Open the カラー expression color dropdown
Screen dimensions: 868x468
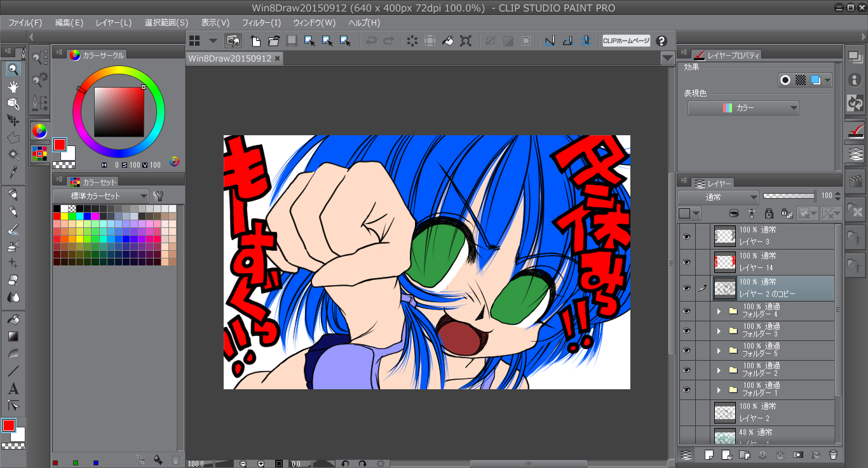(743, 108)
